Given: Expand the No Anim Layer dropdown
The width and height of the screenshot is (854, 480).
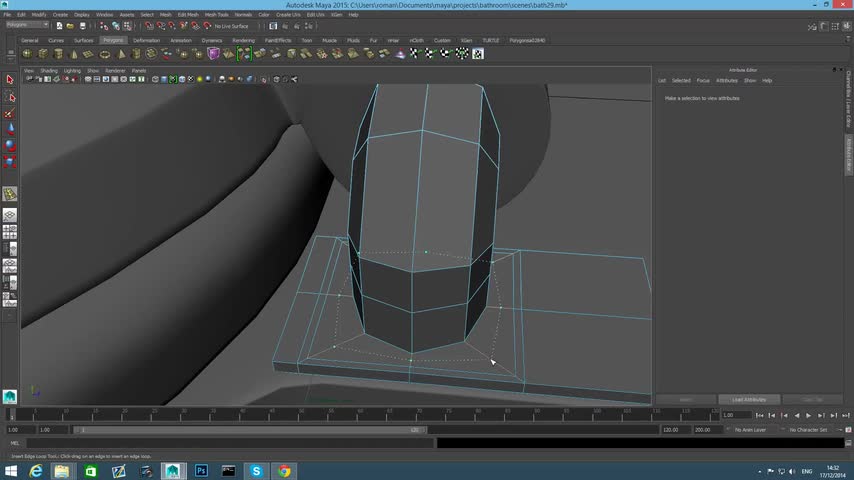Looking at the screenshot, I should [750, 430].
